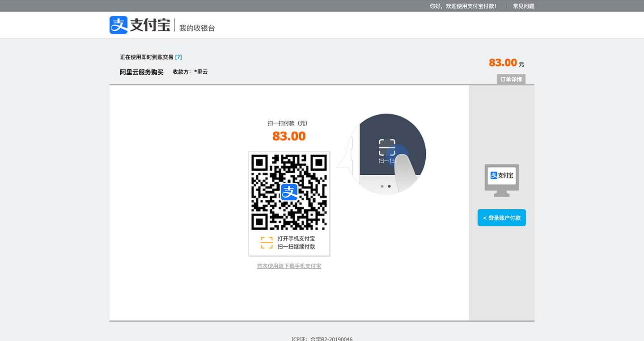The image size is (644, 341).
Task: Open 首次使用请下载手机支付宝 download link
Action: [289, 266]
